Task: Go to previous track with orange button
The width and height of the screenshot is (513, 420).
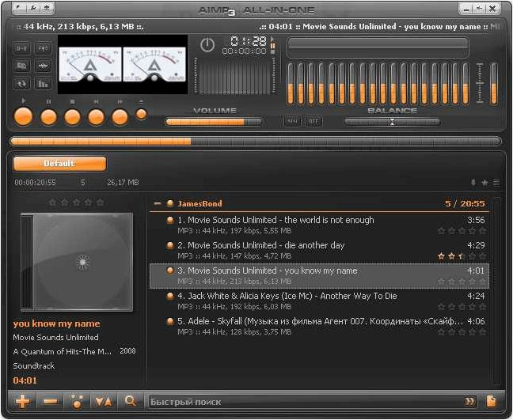Action: coord(97,117)
